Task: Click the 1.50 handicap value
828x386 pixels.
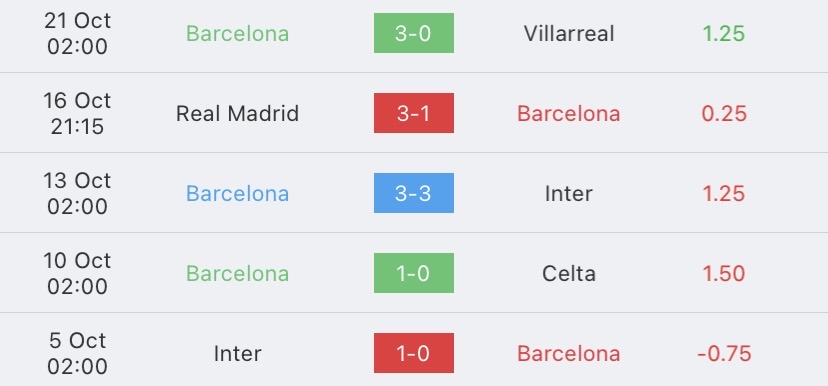Action: click(723, 274)
